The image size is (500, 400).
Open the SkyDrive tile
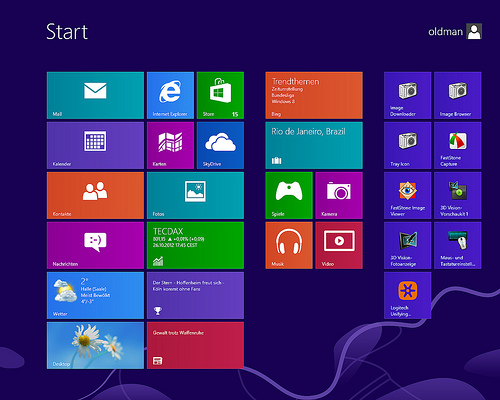click(x=220, y=145)
